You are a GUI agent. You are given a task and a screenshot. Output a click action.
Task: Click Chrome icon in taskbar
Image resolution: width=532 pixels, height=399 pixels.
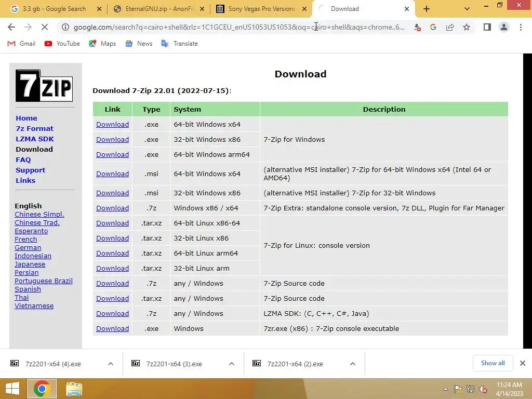pyautogui.click(x=42, y=389)
